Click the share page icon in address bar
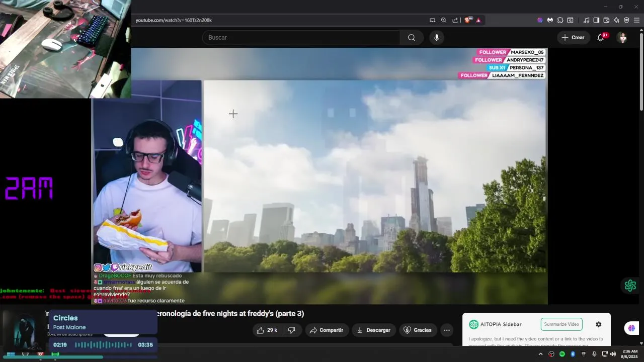Viewport: 644px width, 362px height. click(x=455, y=20)
